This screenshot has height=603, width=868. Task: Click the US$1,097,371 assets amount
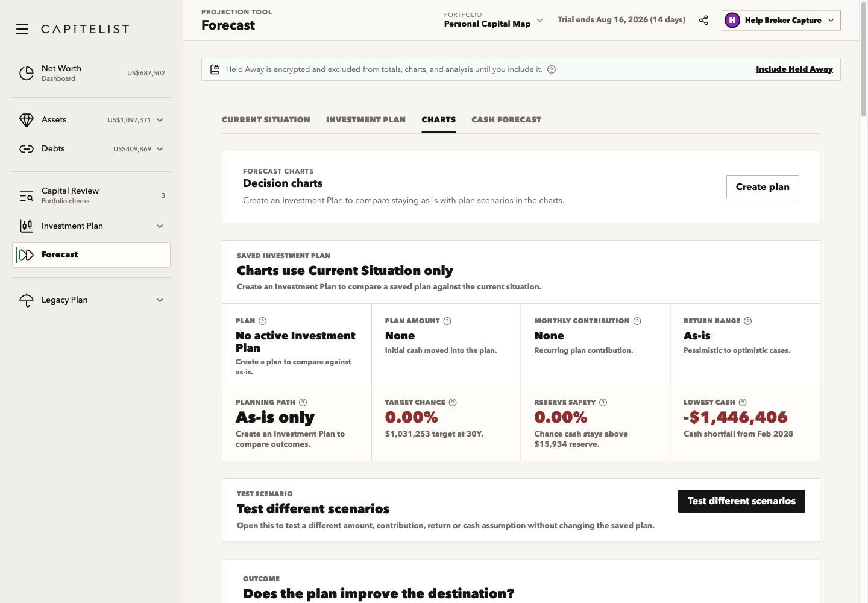pyautogui.click(x=129, y=120)
